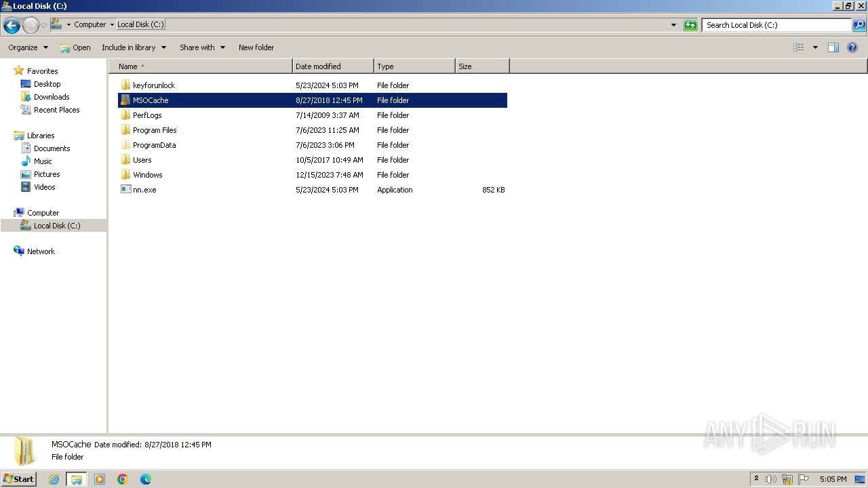The image size is (868, 488).
Task: Open the Start menu
Action: click(19, 479)
